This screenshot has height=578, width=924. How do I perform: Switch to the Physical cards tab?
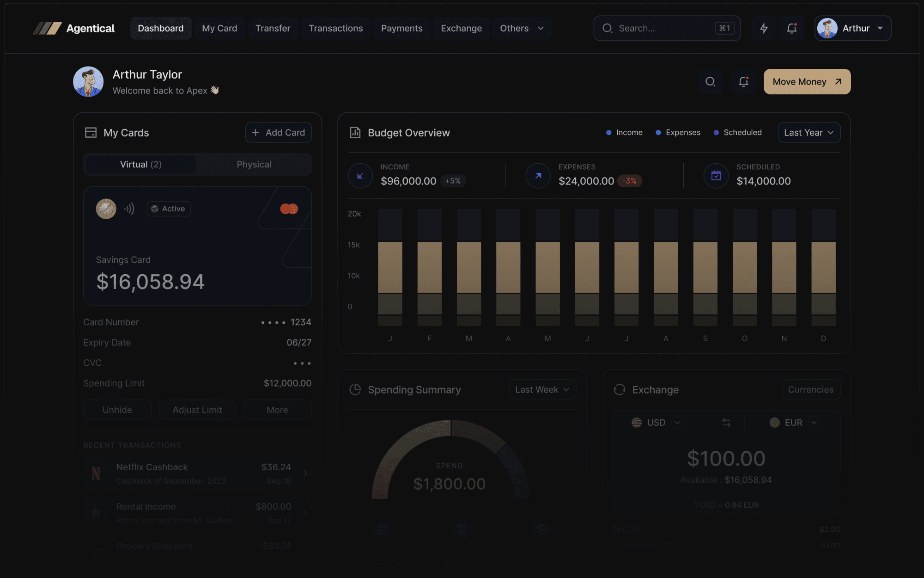[254, 164]
